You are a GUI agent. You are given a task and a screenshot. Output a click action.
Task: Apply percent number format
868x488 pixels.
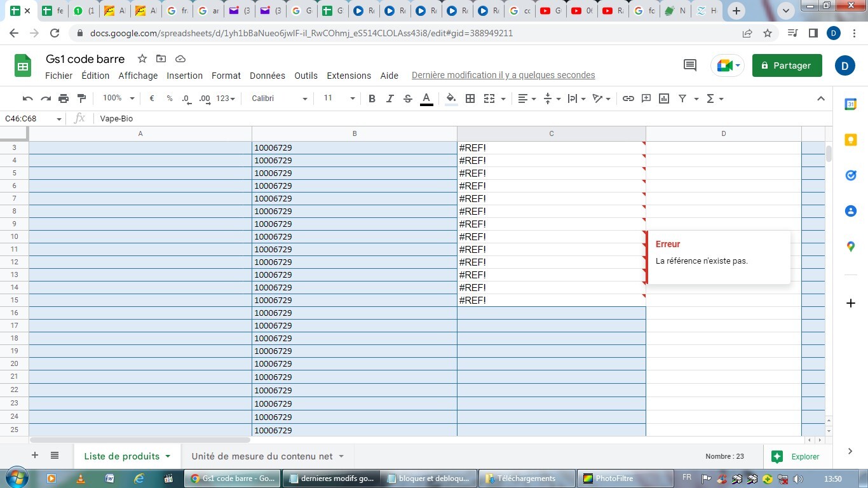pos(170,98)
